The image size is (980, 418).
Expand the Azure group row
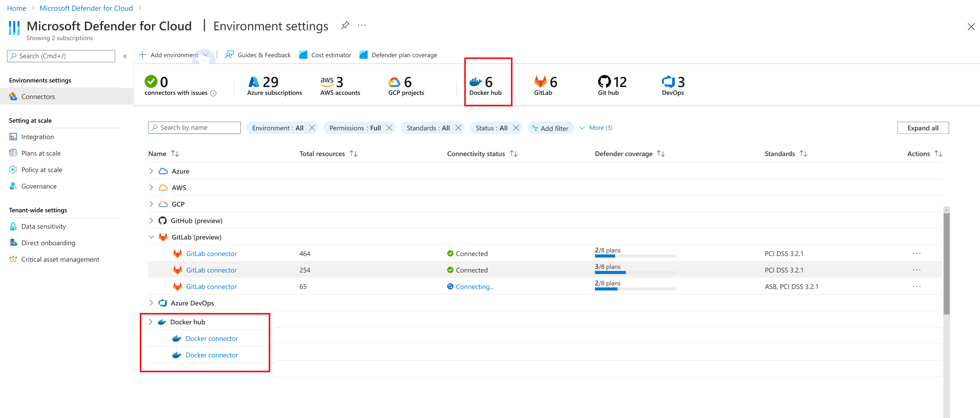tap(151, 171)
